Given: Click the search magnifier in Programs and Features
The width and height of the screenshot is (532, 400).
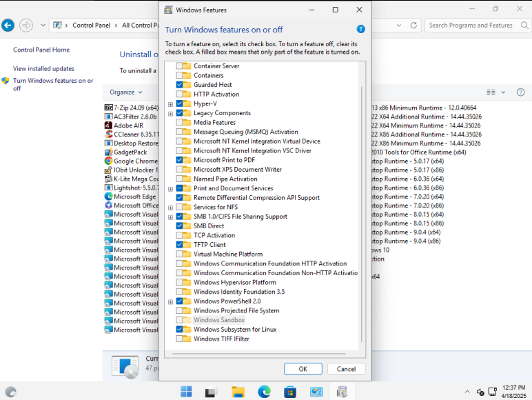Looking at the screenshot, I should point(524,25).
